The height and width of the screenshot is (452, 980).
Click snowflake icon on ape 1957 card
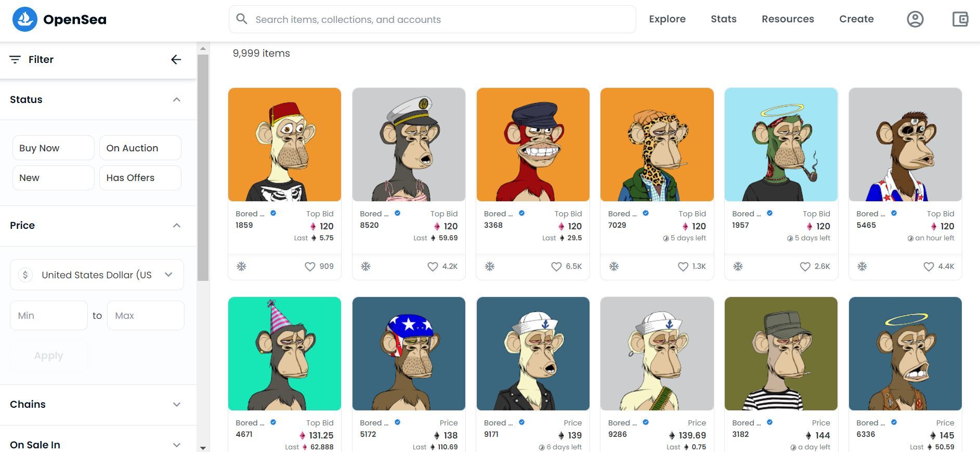tap(738, 266)
